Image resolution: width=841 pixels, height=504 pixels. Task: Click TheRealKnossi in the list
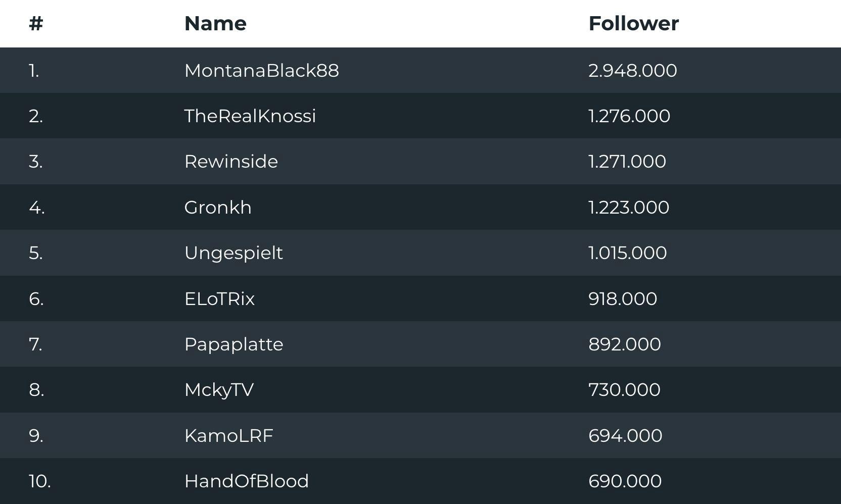coord(250,116)
